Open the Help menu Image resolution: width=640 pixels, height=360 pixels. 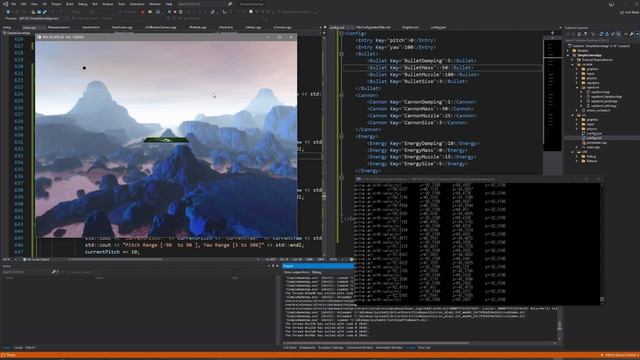pyautogui.click(x=169, y=4)
